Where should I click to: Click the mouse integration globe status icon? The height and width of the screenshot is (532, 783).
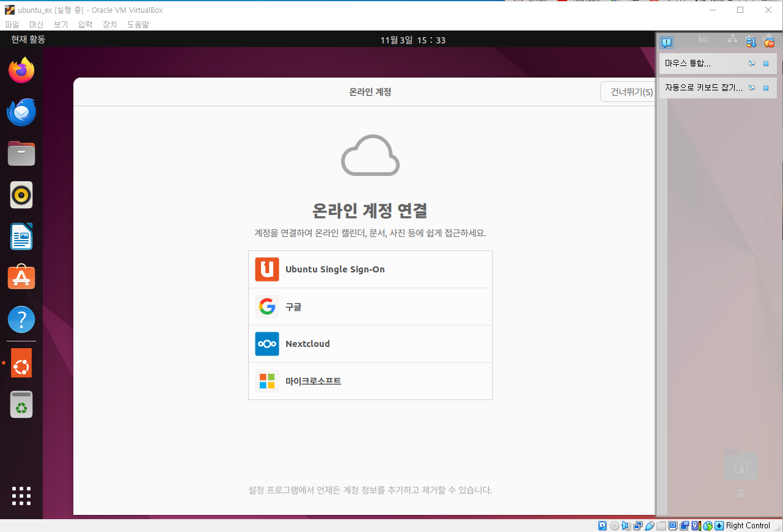pos(708,525)
